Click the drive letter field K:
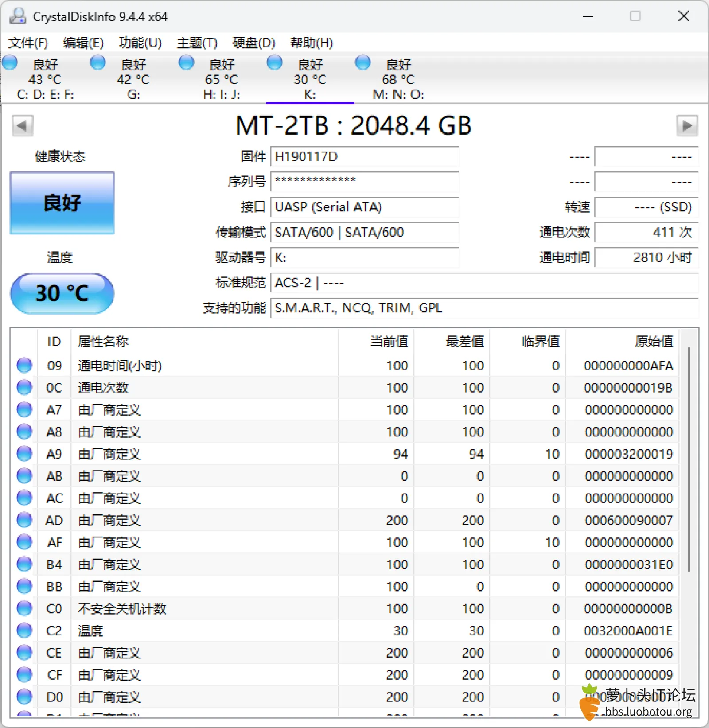Image resolution: width=709 pixels, height=728 pixels. coord(364,257)
